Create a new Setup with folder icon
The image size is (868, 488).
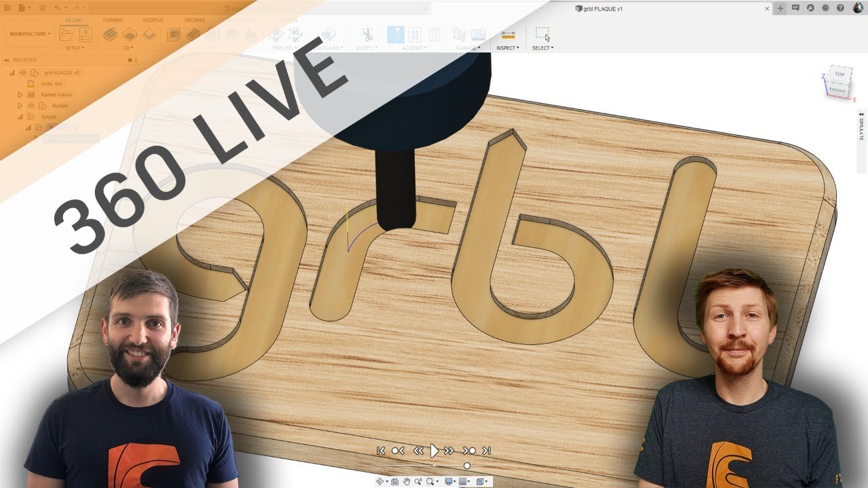(x=66, y=35)
